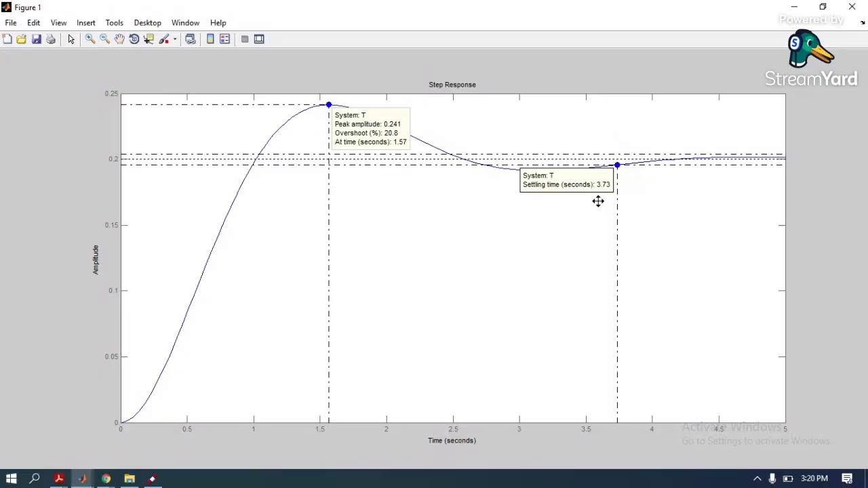The width and height of the screenshot is (868, 488).
Task: Click the Figure 1 window title
Action: pos(28,7)
